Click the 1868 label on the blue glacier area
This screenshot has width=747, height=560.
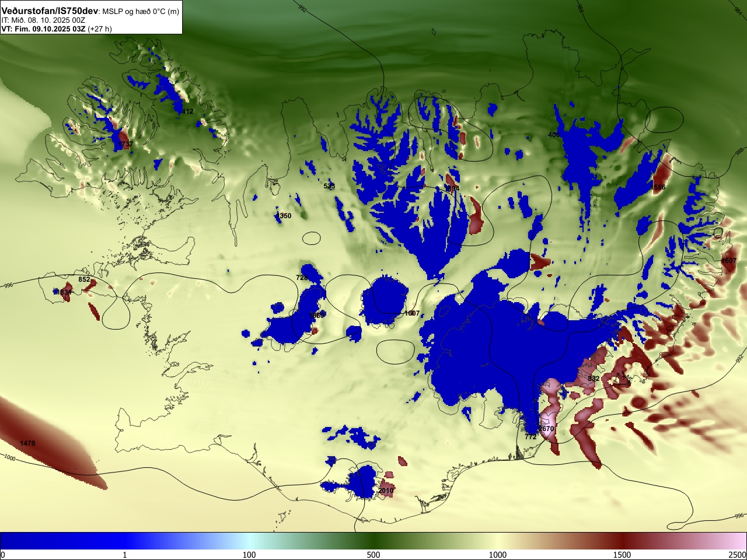316,315
